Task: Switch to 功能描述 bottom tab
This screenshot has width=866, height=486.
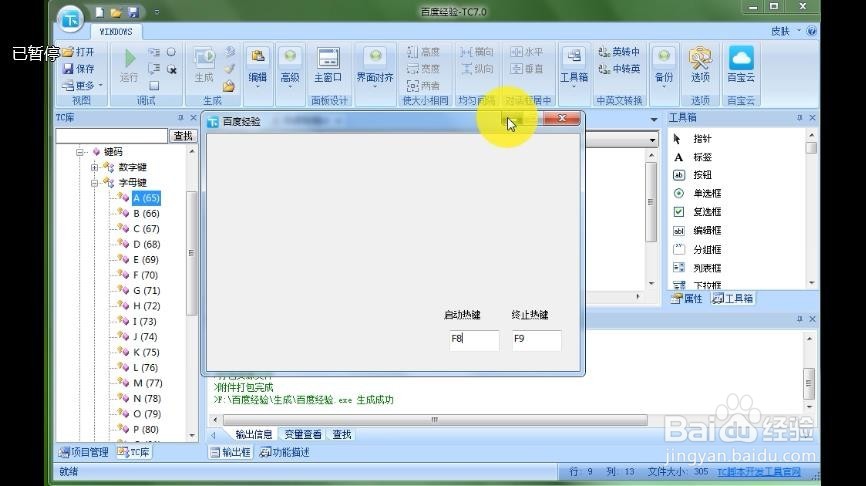Action: coord(284,452)
